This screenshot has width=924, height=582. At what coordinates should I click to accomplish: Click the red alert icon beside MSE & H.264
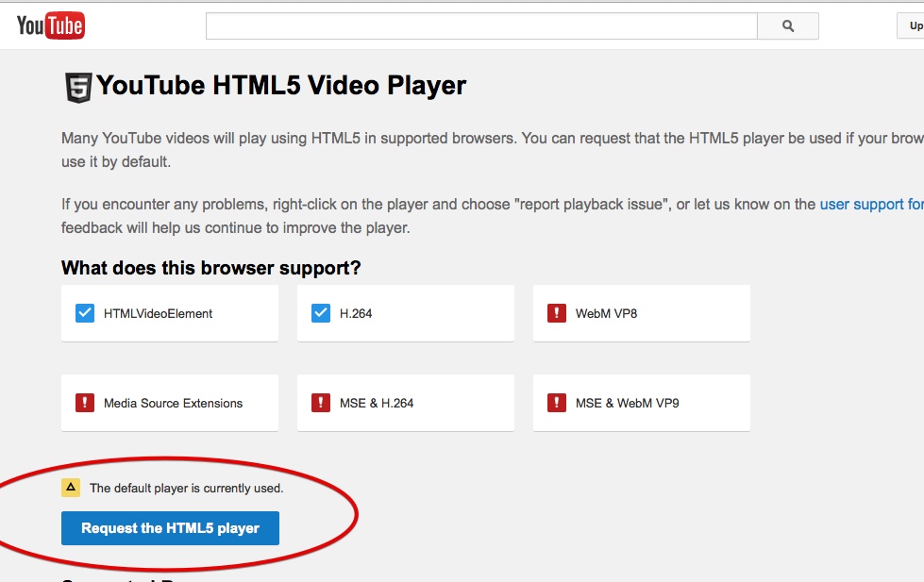click(x=321, y=403)
